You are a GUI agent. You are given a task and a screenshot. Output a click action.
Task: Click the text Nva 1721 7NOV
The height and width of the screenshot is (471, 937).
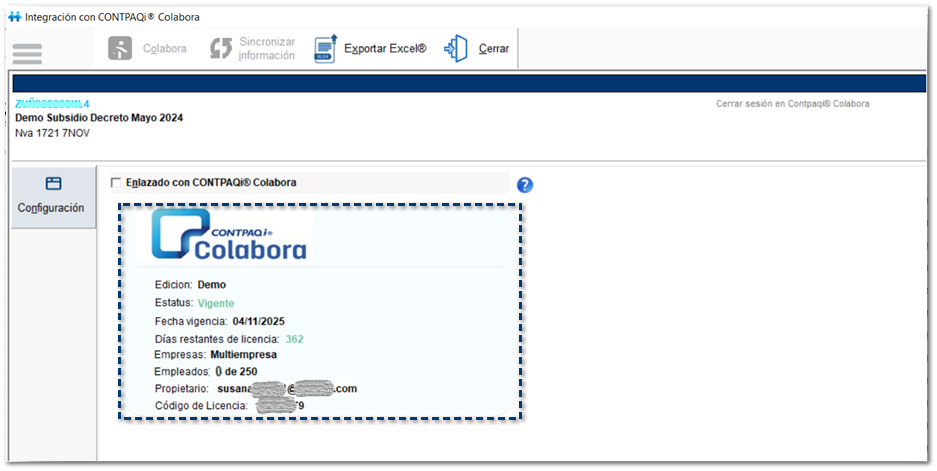(x=53, y=133)
